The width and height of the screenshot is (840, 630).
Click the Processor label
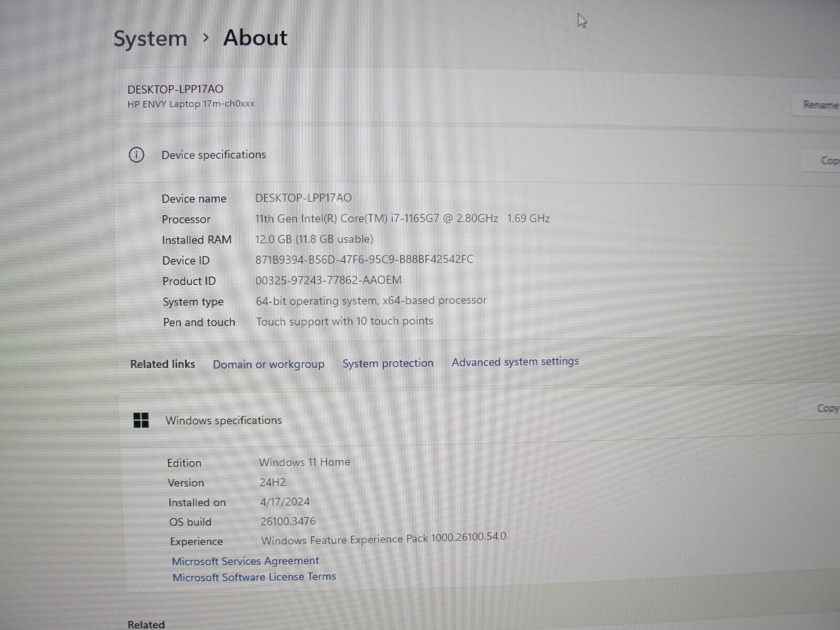pos(186,219)
